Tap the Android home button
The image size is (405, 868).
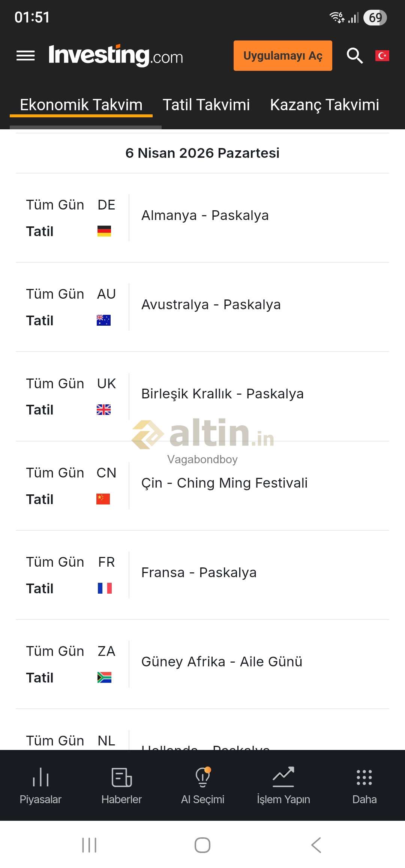[202, 845]
